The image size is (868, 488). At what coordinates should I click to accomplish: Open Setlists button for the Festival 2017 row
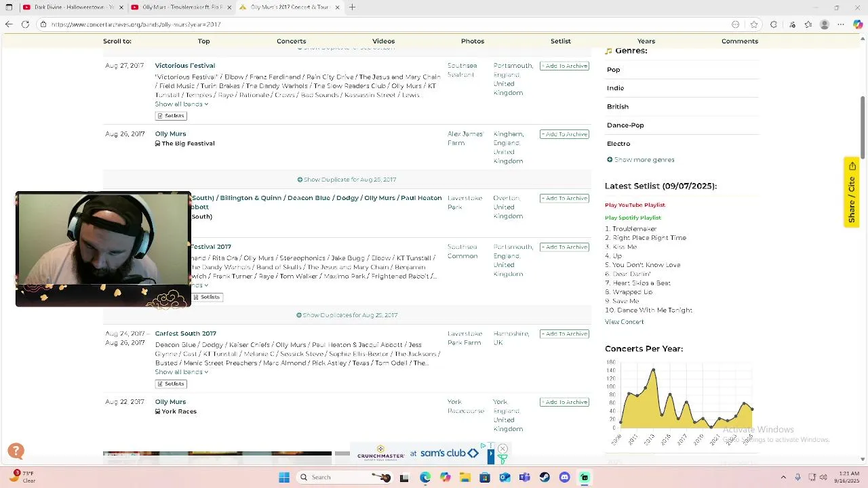click(207, 297)
